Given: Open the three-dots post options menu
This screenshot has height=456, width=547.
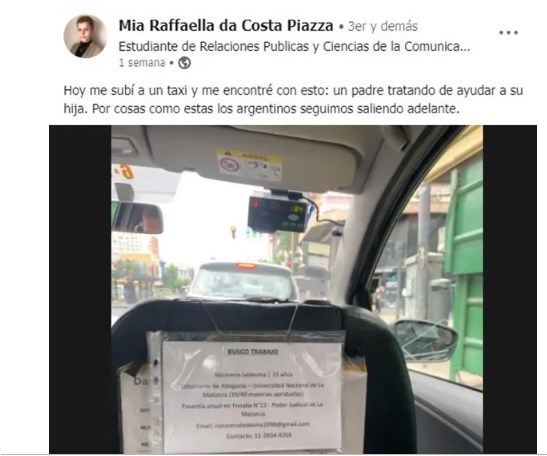Looking at the screenshot, I should pos(508,33).
